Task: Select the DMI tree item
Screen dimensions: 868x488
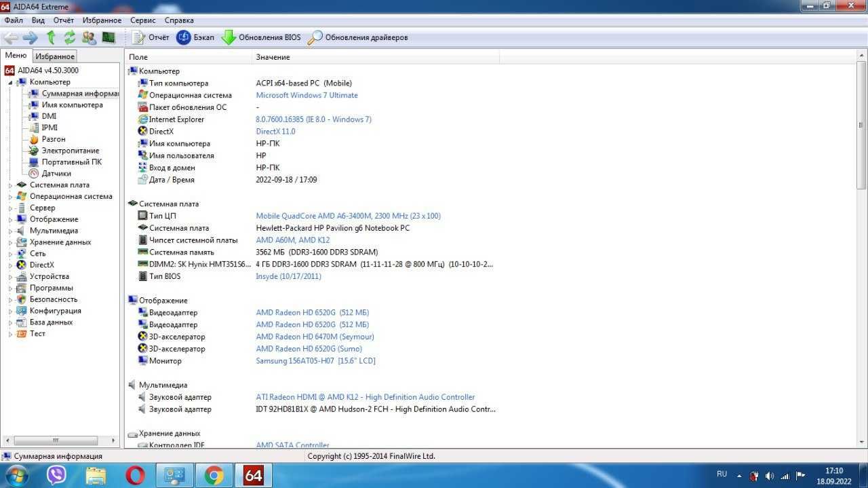Action: 49,116
